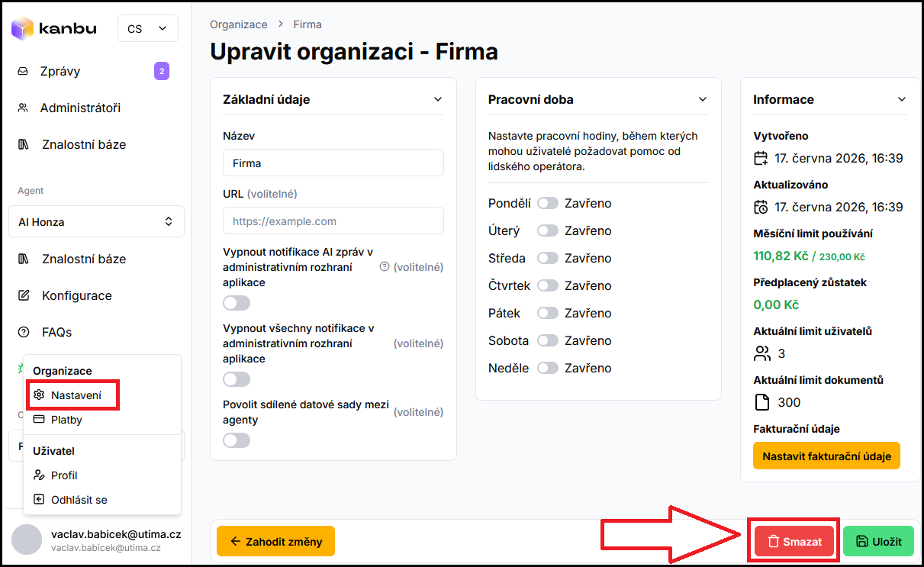The height and width of the screenshot is (567, 924).
Task: Click the Administrátoři users icon
Action: (23, 108)
